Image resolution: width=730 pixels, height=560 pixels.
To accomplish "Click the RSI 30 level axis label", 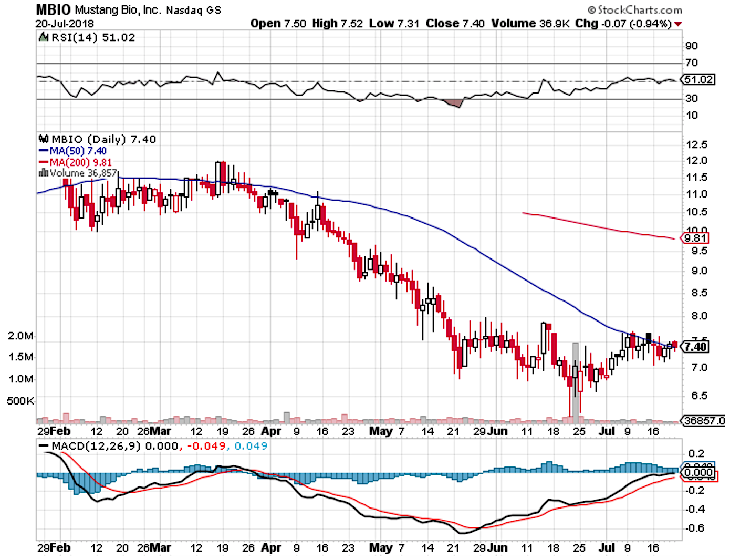I will pos(692,98).
